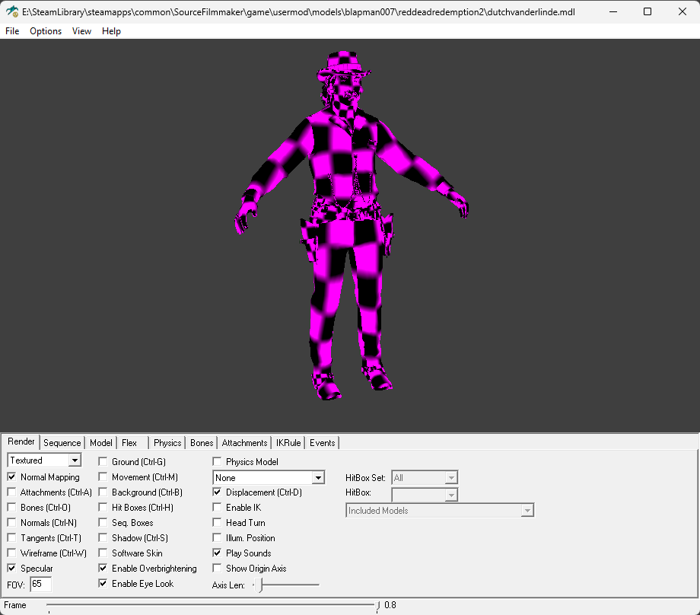Switch to the Events tab
Image resolution: width=700 pixels, height=615 pixels.
pos(323,443)
